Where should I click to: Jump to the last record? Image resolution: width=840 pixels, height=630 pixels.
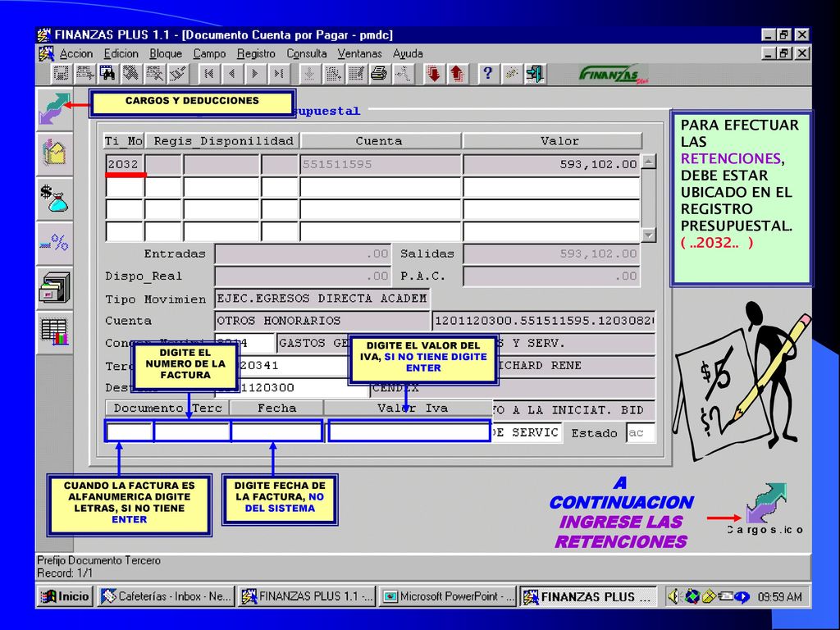[x=279, y=73]
